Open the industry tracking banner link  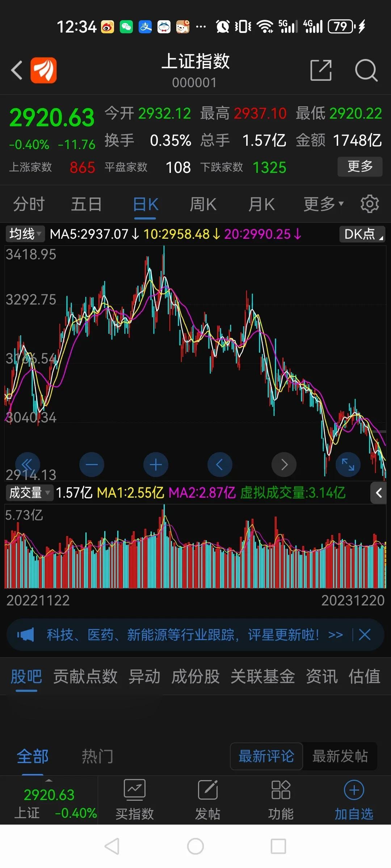195,635
